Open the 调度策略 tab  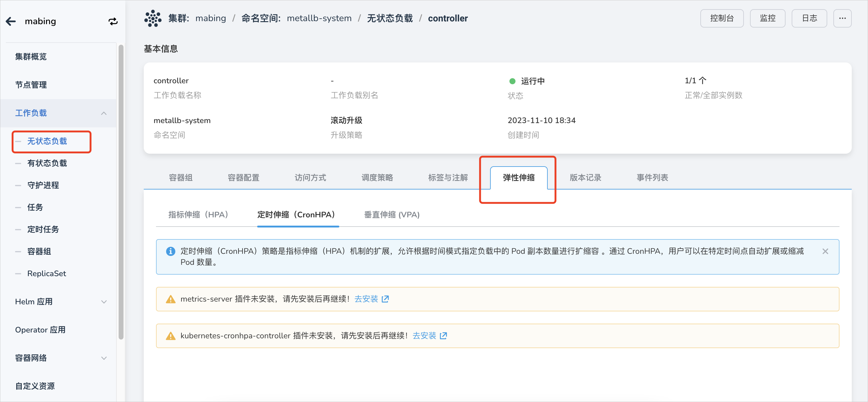[x=377, y=178]
